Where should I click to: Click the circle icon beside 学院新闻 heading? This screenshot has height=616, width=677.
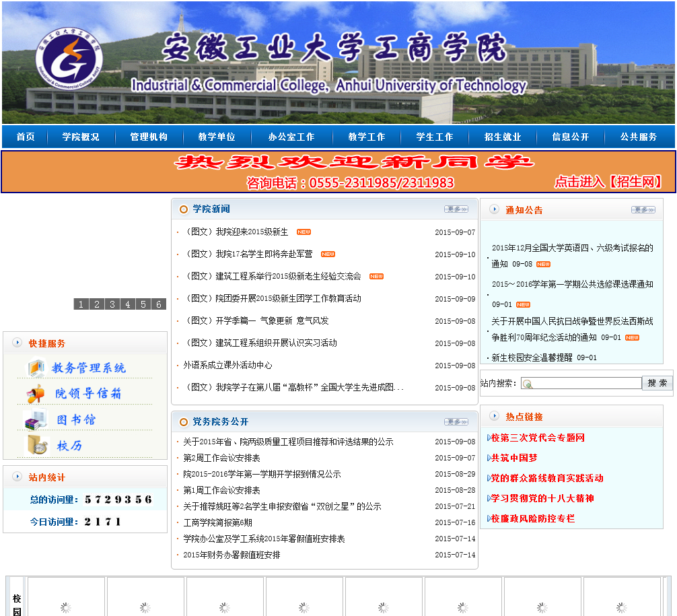[x=184, y=209]
